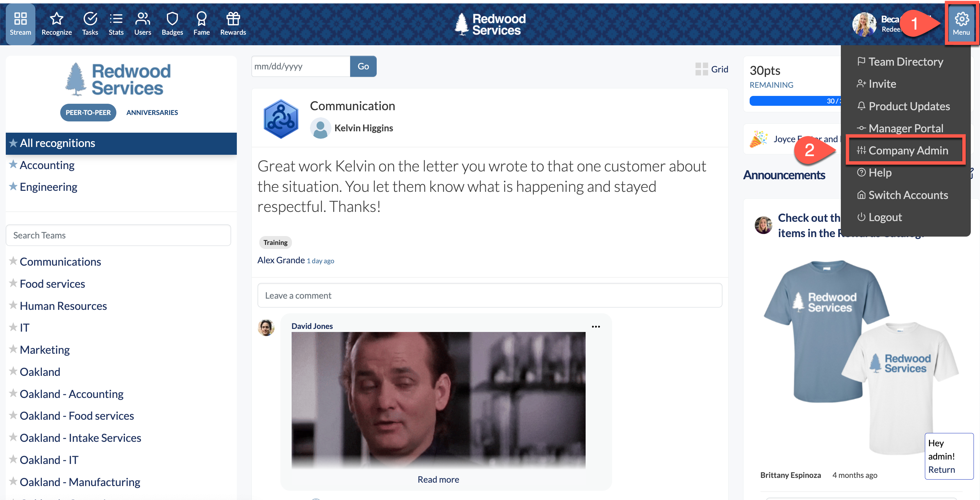Open Alex Grande's profile link
The width and height of the screenshot is (980, 500).
[281, 260]
